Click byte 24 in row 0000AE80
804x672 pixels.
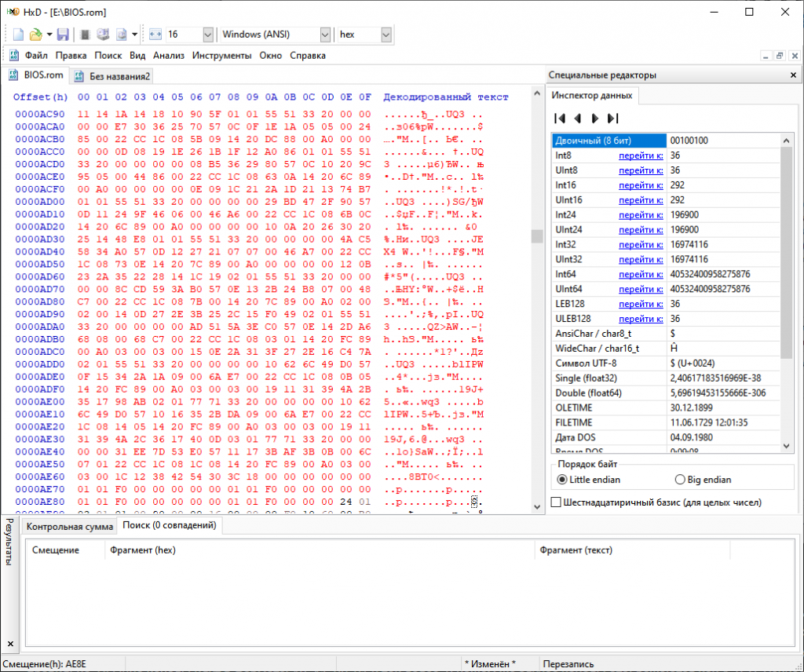(346, 502)
